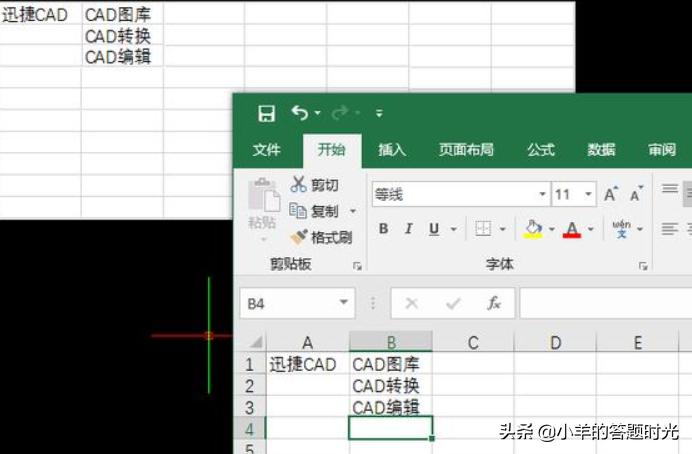Expand the Name Box dropdown arrow
The height and width of the screenshot is (454, 692).
tap(344, 303)
